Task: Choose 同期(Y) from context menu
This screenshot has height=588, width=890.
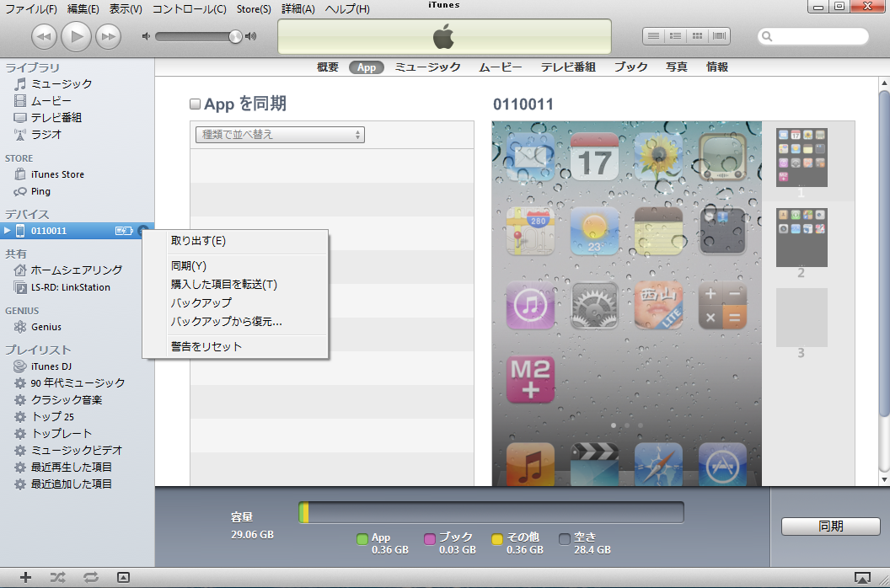Action: 235,265
